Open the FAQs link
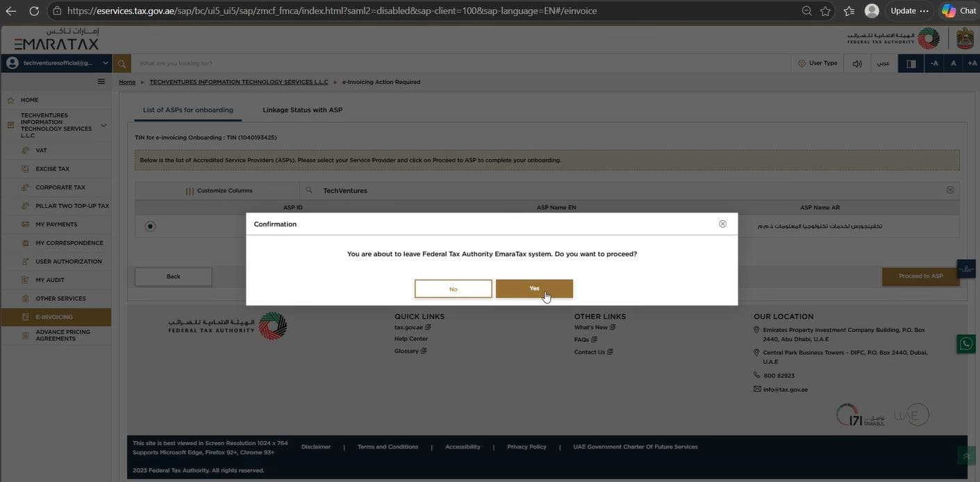The width and height of the screenshot is (980, 482). click(x=585, y=340)
